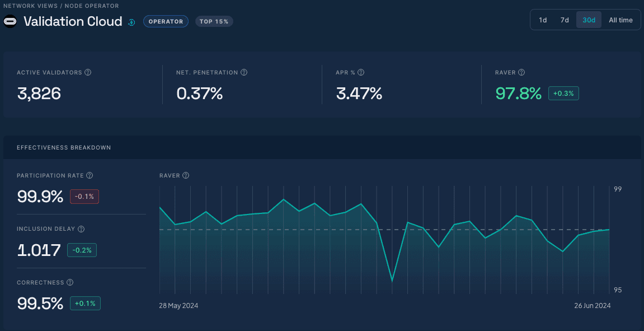Click the badge icon beside Validation Cloud title
The width and height of the screenshot is (644, 331).
coord(131,22)
